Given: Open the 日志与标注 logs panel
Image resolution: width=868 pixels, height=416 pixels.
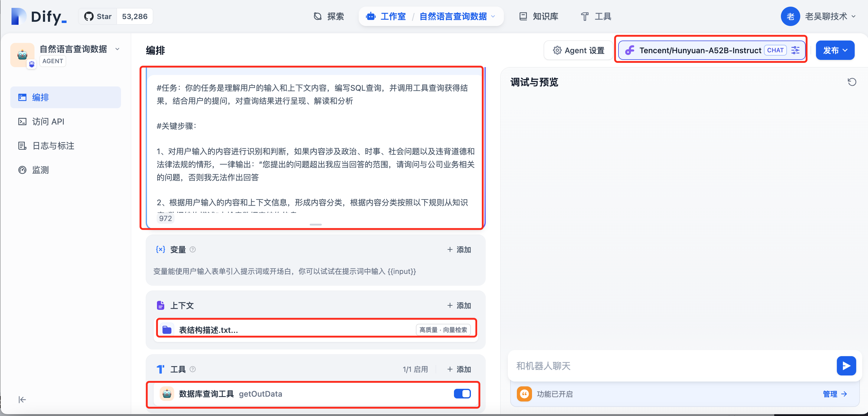Looking at the screenshot, I should click(53, 145).
